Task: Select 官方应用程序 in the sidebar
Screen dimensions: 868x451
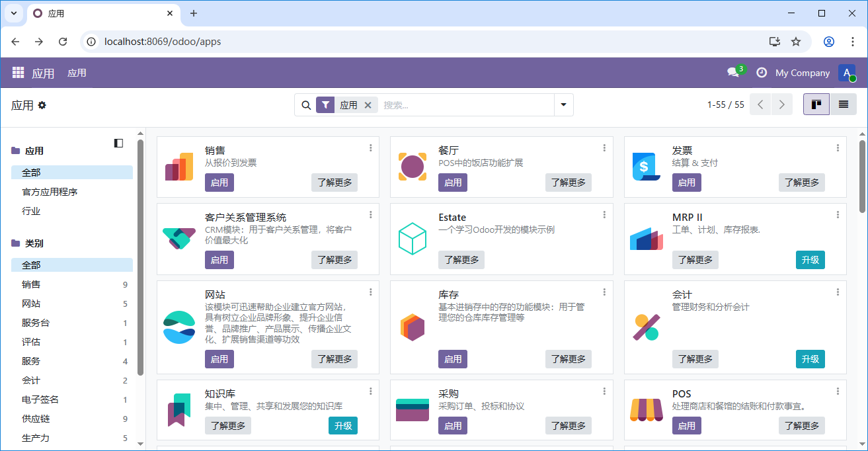Action: tap(50, 192)
